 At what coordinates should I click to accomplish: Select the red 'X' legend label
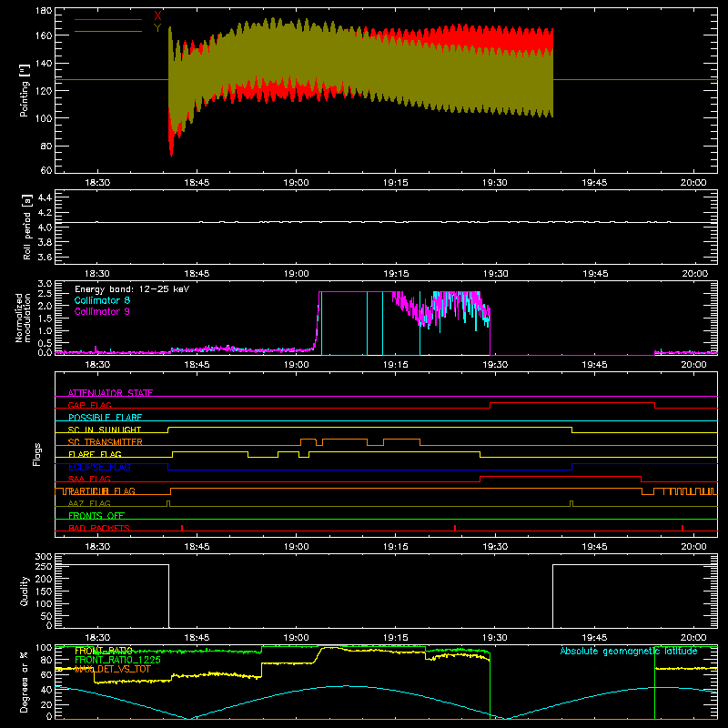pos(157,16)
